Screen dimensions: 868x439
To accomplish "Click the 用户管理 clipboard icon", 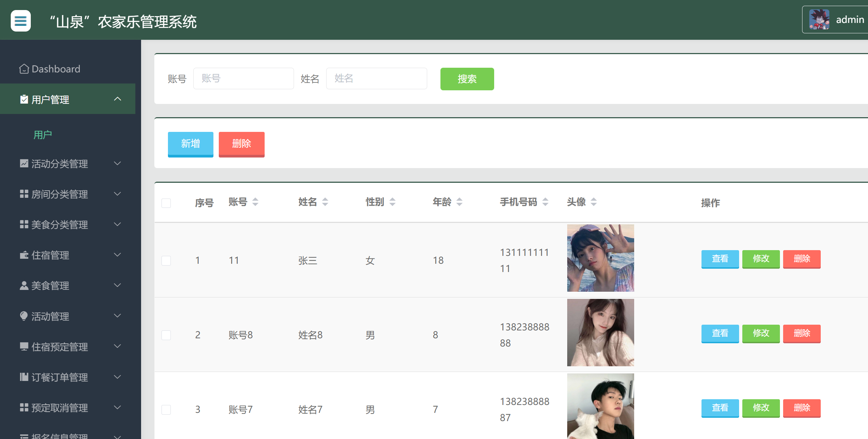I will pos(24,99).
